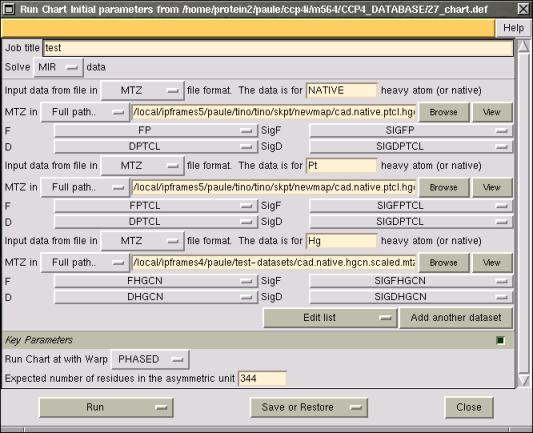Image resolution: width=533 pixels, height=433 pixels.
Task: Click the scrollbar down arrow
Action: pos(523,380)
